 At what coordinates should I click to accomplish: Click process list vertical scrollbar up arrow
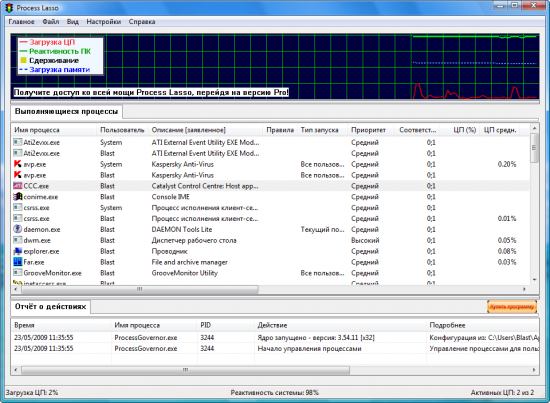(x=534, y=128)
